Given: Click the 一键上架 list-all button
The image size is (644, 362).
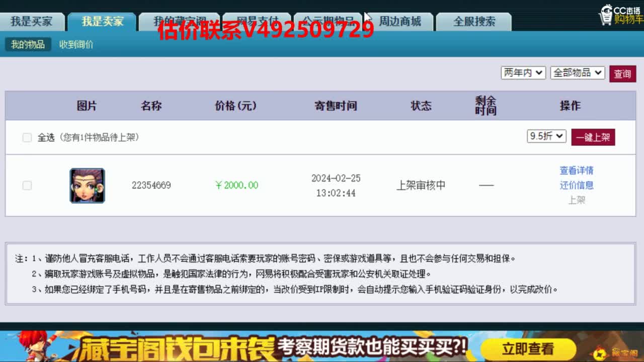Looking at the screenshot, I should 593,136.
